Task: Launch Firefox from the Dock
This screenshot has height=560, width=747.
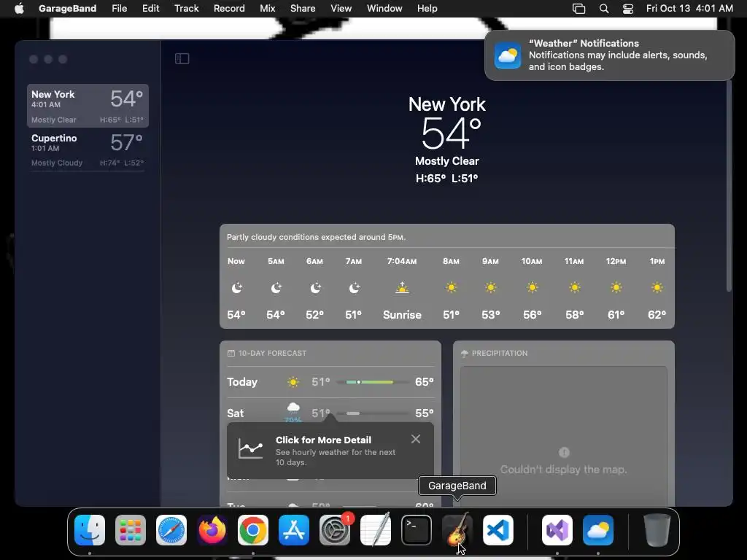Action: (212, 530)
